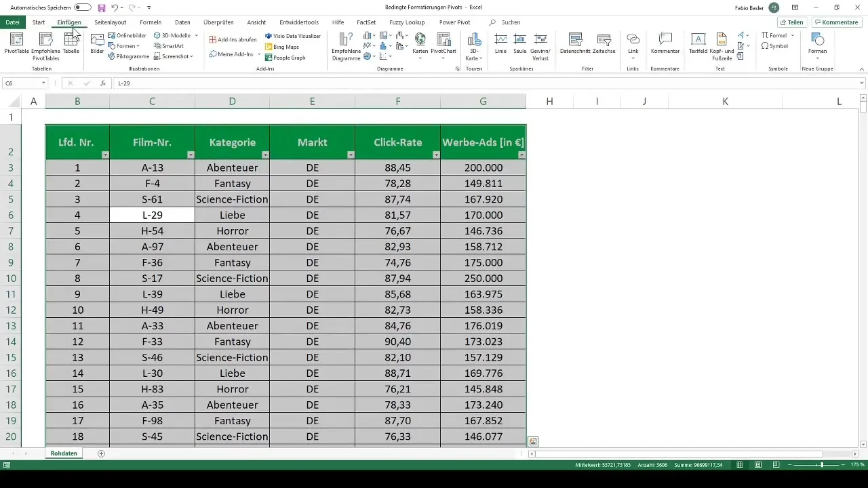
Task: Insert Kopf- und Fußzeile
Action: tap(722, 45)
